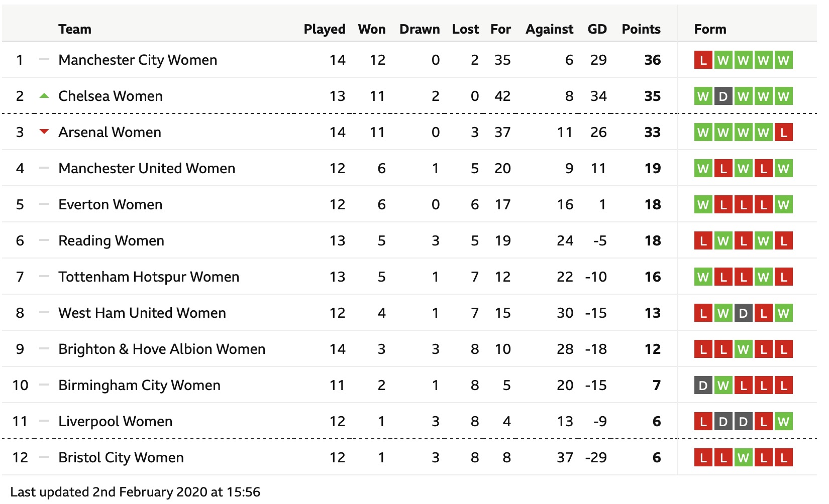Click the Points column header
829x504 pixels.
pyautogui.click(x=641, y=29)
